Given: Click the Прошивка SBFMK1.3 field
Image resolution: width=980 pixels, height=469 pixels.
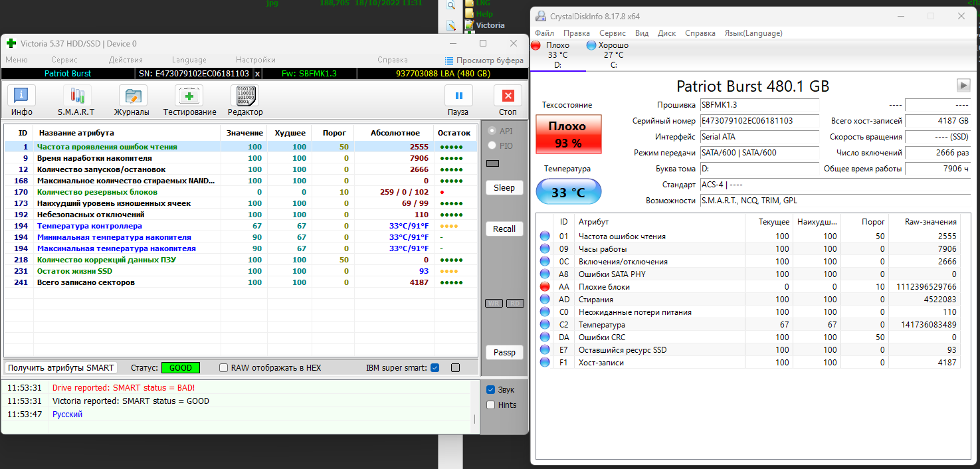Looking at the screenshot, I should pyautogui.click(x=759, y=105).
